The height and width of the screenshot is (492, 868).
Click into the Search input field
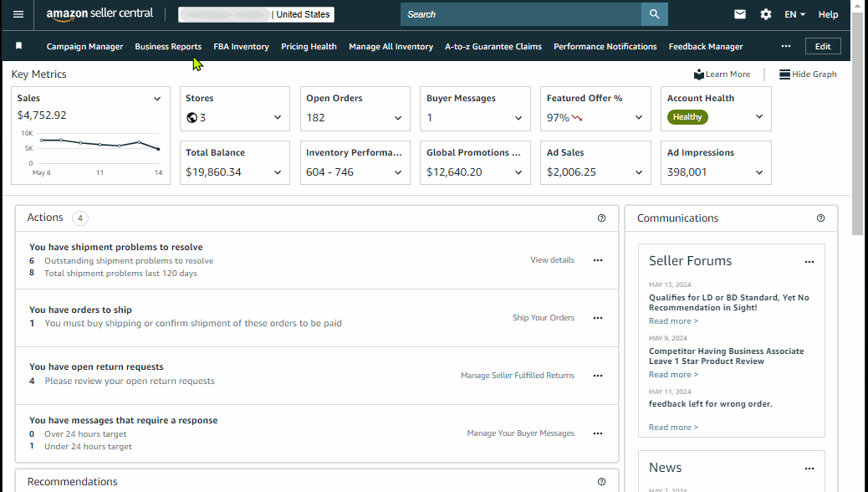[521, 14]
